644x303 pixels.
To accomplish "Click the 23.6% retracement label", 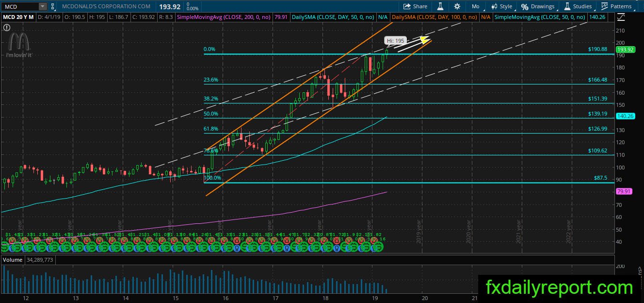I will click(211, 80).
